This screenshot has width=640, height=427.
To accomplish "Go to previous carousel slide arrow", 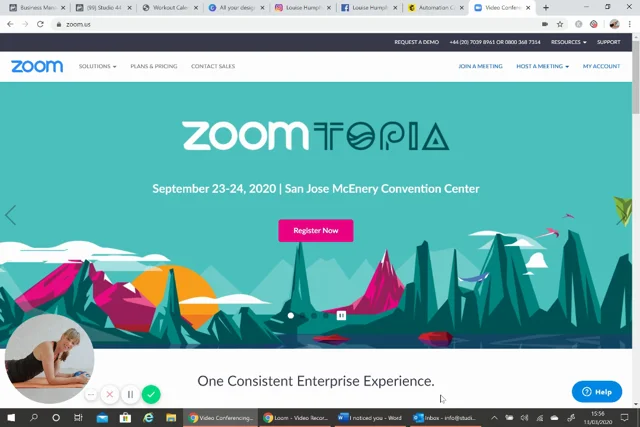I will pos(11,215).
